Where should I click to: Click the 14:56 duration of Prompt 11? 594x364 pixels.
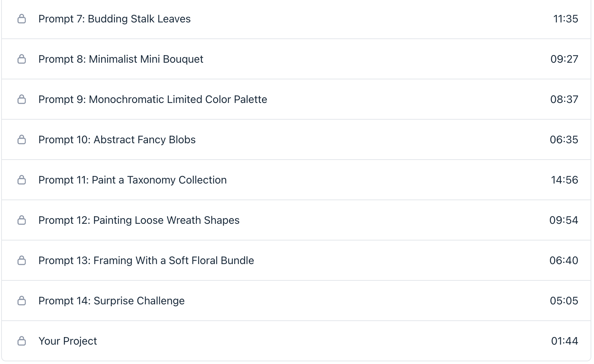tap(564, 180)
